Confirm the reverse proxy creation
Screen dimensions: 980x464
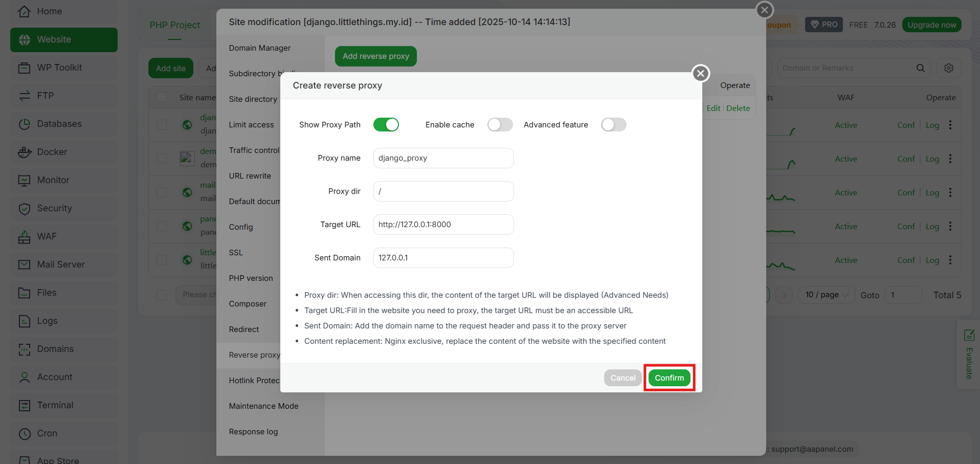[670, 378]
